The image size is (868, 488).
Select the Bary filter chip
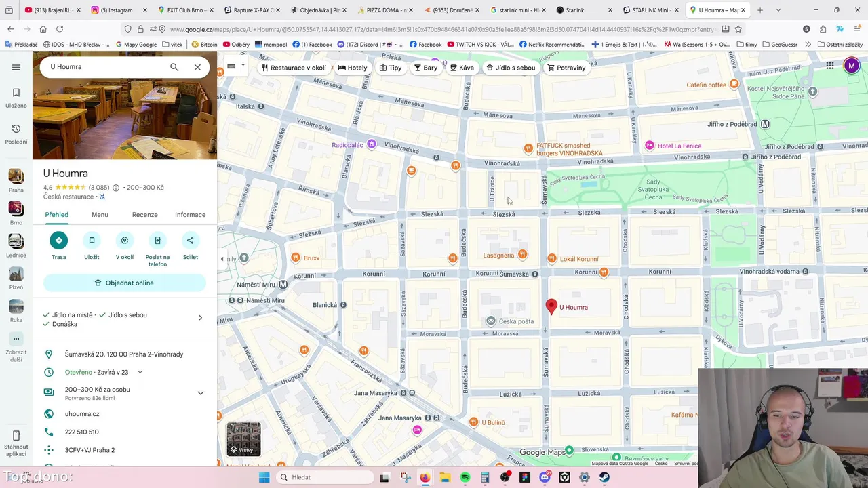[426, 68]
